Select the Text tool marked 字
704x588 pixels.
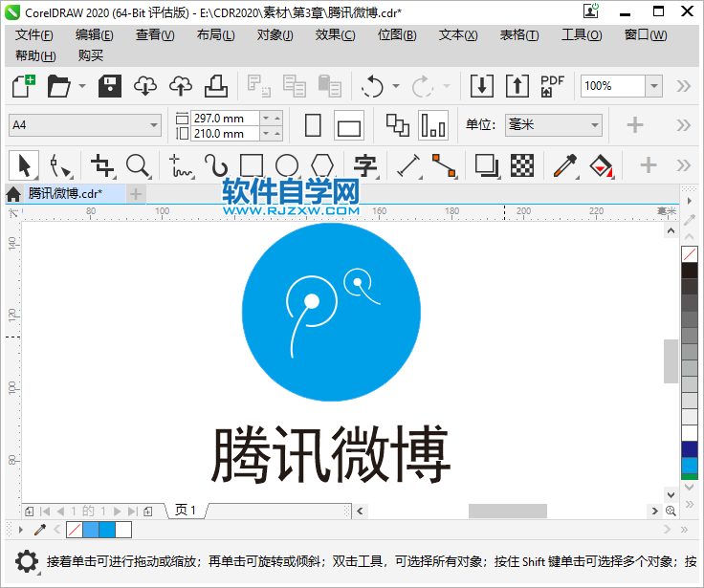click(365, 165)
